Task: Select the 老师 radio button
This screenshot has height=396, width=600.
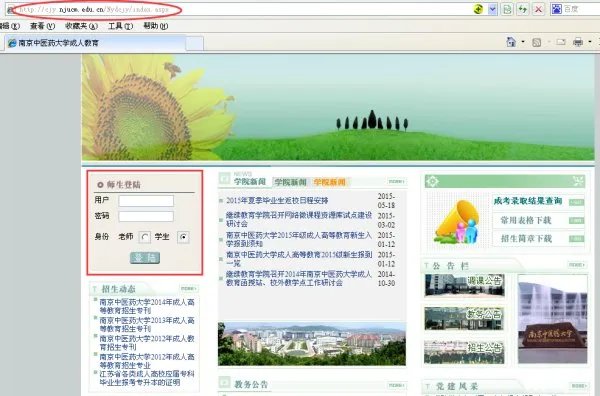Action: point(144,237)
